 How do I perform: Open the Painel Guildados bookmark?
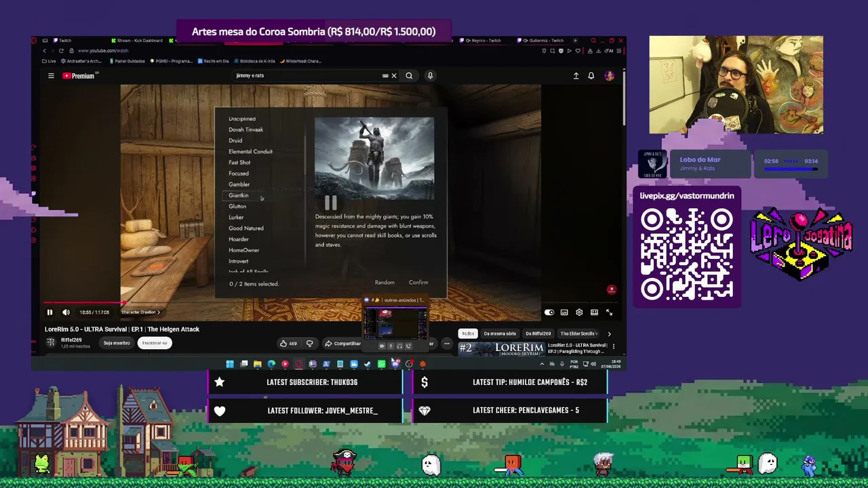tap(128, 61)
